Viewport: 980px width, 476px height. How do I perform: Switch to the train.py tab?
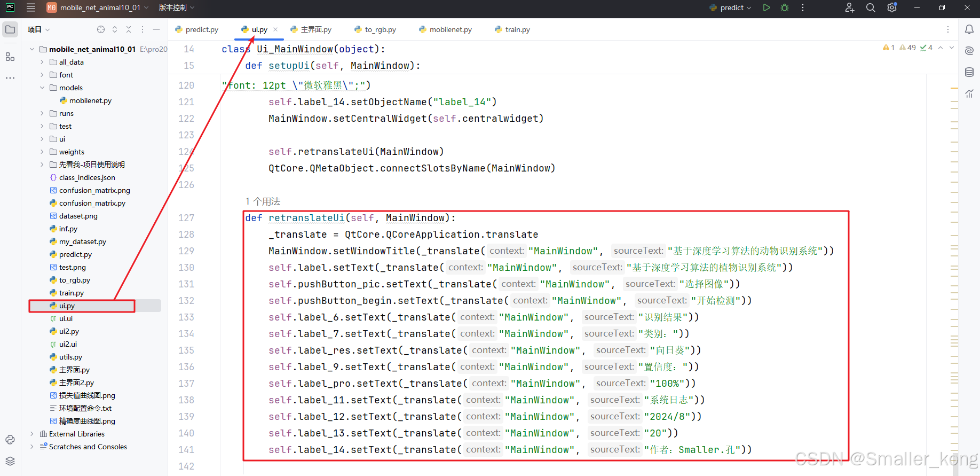512,29
